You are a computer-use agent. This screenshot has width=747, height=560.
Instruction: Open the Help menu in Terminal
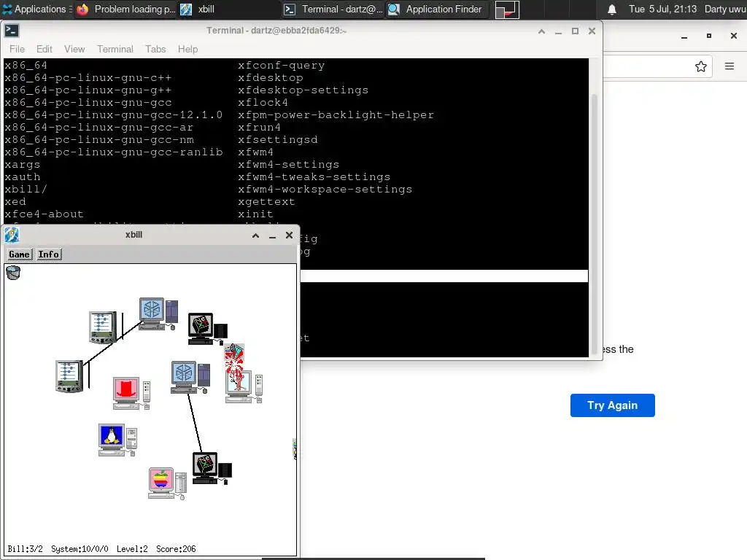coord(187,49)
